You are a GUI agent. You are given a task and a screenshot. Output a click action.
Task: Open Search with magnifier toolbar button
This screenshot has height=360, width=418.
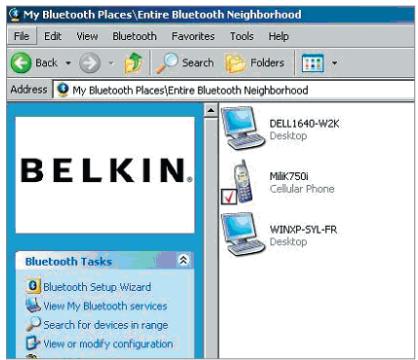pyautogui.click(x=185, y=63)
